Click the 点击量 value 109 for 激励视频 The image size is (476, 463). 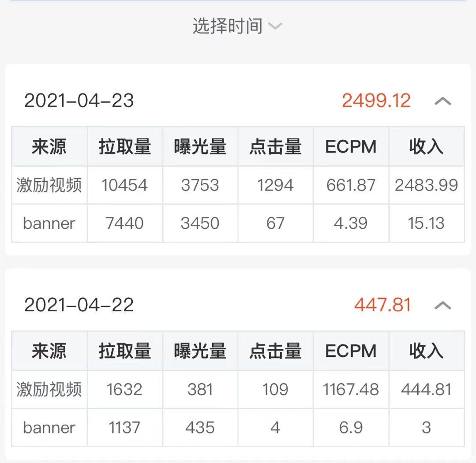pyautogui.click(x=275, y=389)
